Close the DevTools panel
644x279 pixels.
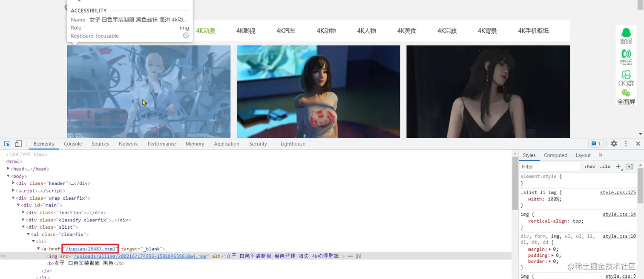638,144
